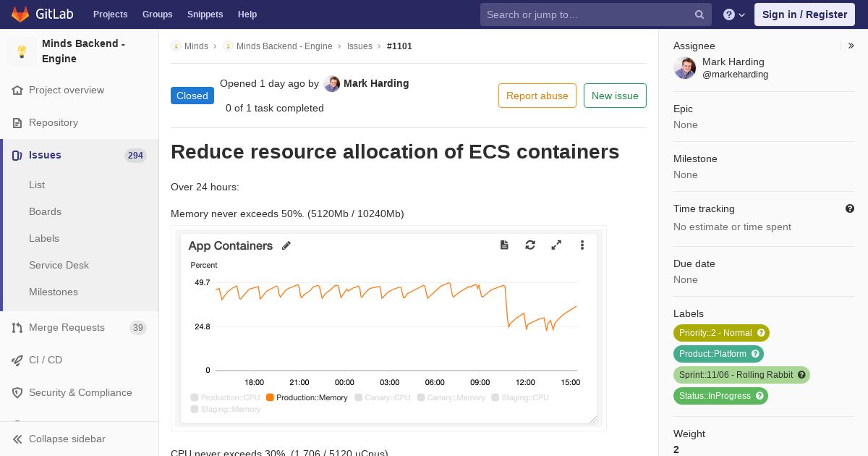
Task: Open the Projects top menu
Action: click(x=110, y=14)
